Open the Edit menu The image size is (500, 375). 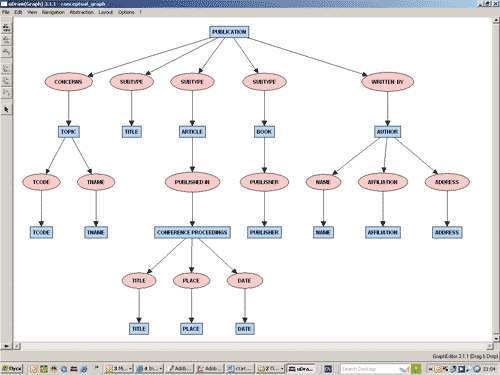[x=18, y=12]
